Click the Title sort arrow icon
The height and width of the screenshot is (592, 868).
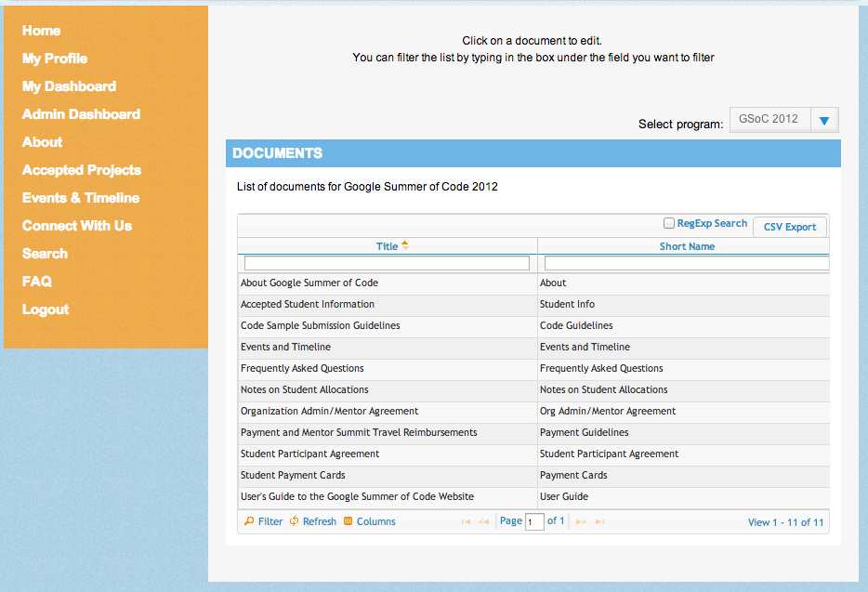coord(405,246)
